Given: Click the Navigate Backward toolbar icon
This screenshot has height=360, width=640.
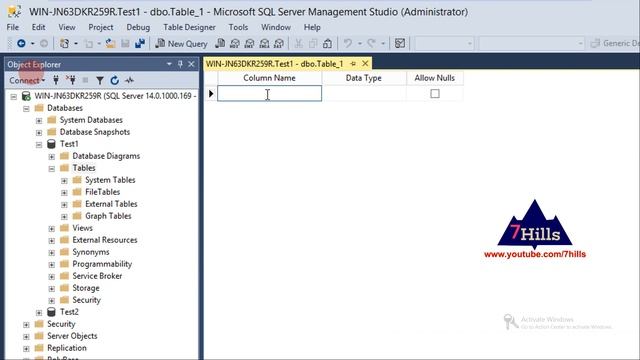Looking at the screenshot, I should click(x=21, y=43).
